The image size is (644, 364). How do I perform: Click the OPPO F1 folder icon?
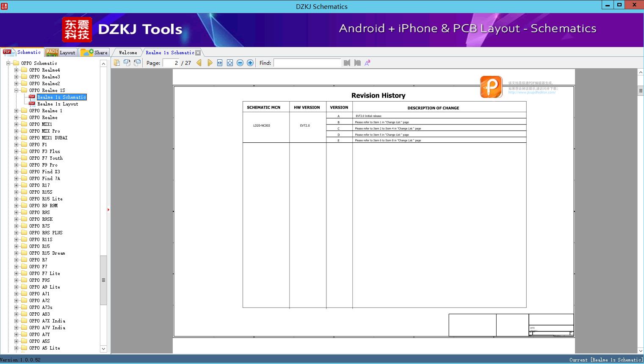point(24,144)
